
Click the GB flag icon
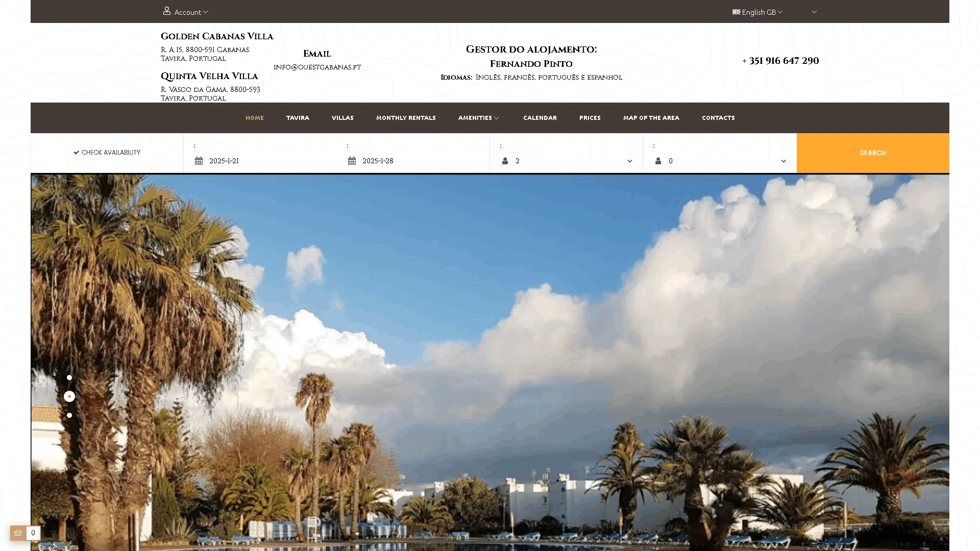736,12
